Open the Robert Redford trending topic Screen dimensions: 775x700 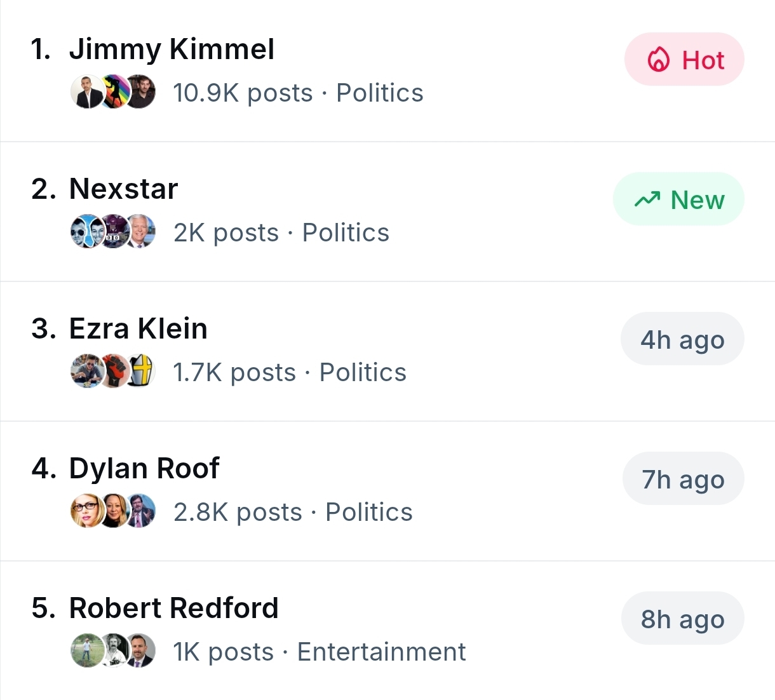tap(173, 609)
